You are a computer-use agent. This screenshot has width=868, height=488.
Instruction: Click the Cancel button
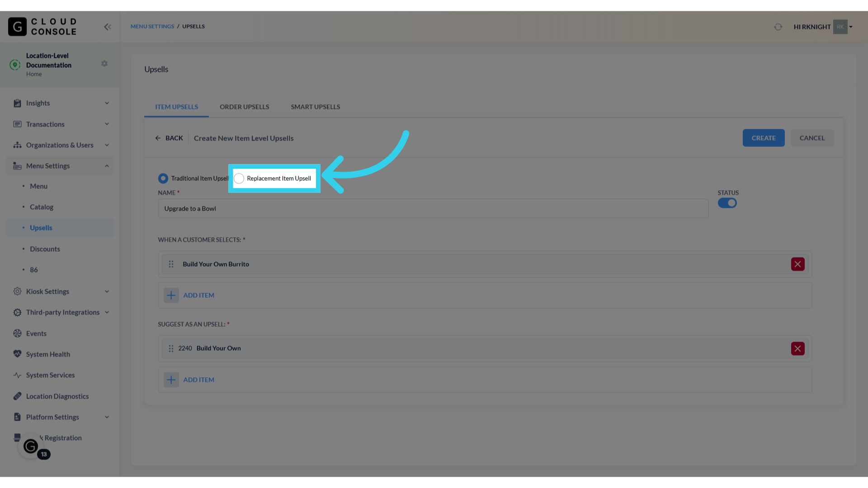(812, 138)
